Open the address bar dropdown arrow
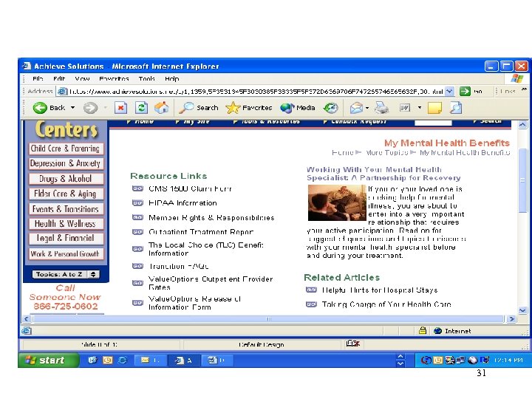The width and height of the screenshot is (532, 399). point(449,92)
